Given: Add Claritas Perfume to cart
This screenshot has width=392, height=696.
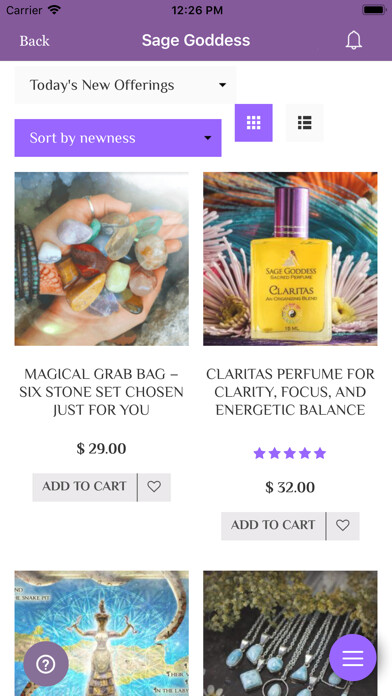Looking at the screenshot, I should click(x=273, y=526).
